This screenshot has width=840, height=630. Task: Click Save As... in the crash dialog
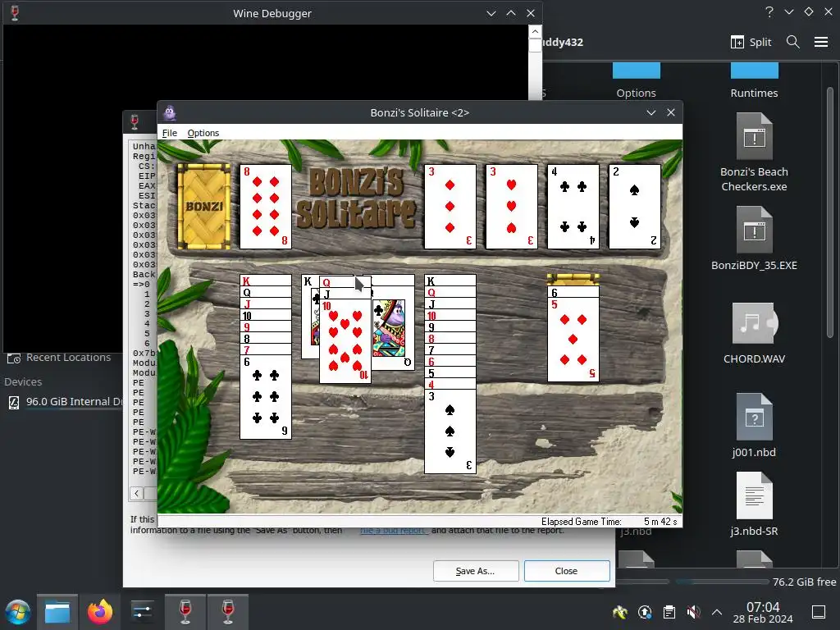click(476, 571)
